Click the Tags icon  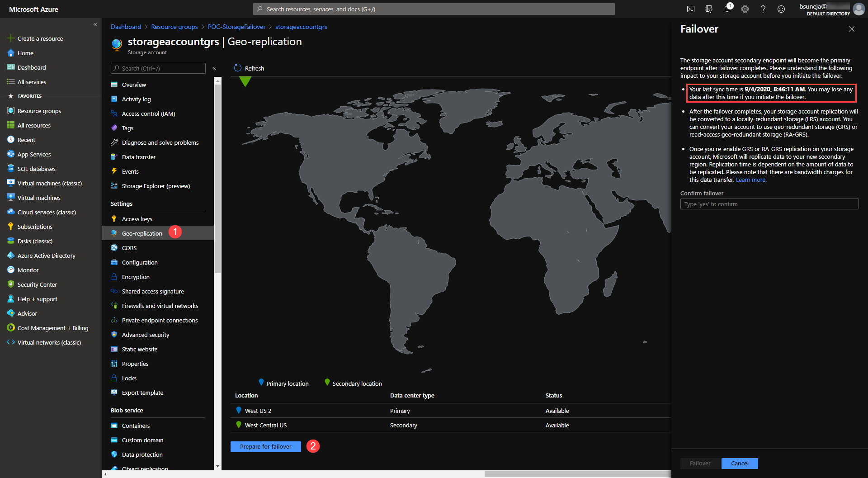pos(114,128)
